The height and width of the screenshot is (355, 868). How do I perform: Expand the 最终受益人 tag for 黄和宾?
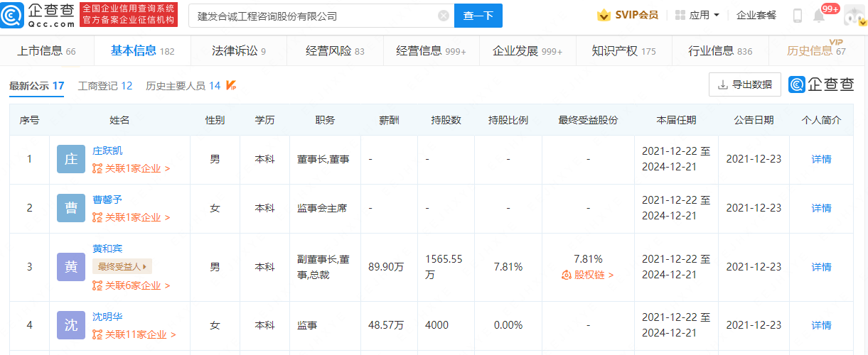(122, 267)
